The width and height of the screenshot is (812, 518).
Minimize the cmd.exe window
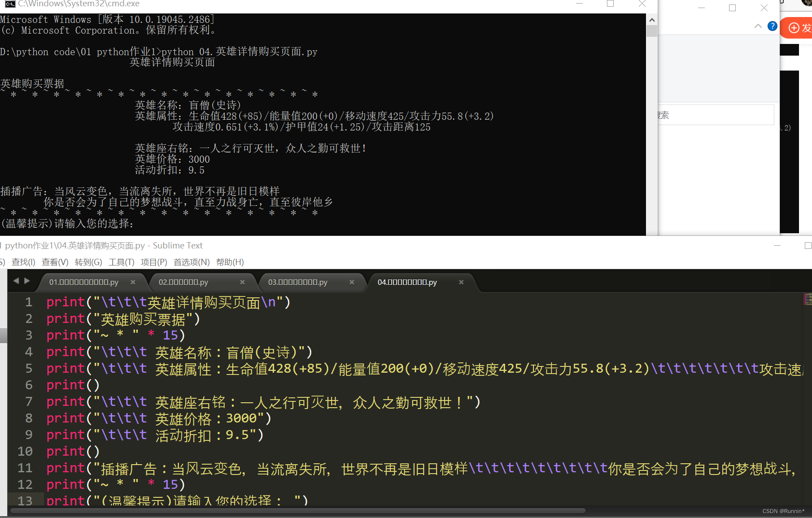pyautogui.click(x=579, y=4)
